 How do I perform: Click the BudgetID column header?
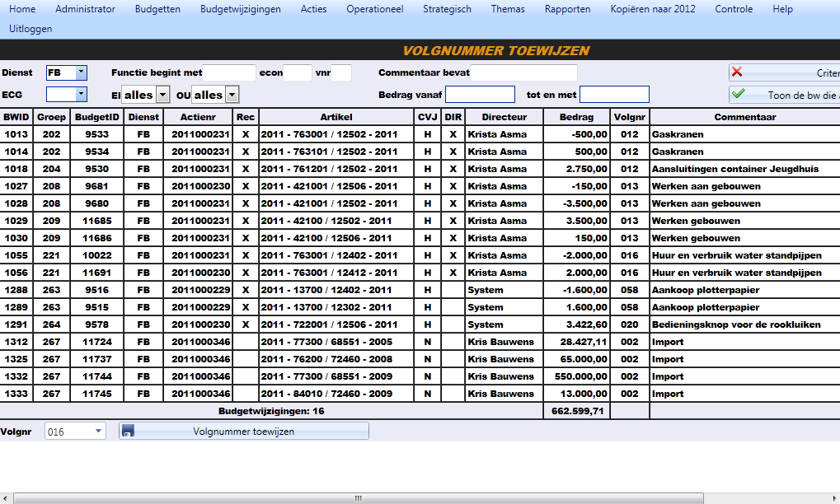tap(97, 117)
